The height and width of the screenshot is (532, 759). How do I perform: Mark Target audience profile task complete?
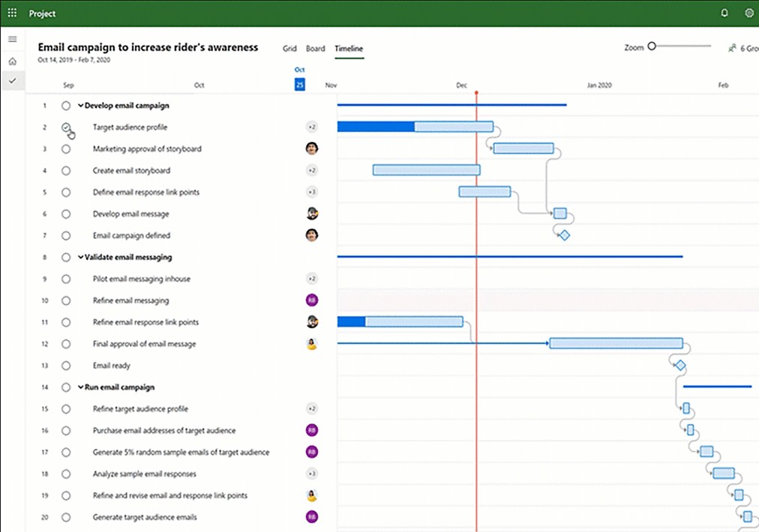(66, 127)
